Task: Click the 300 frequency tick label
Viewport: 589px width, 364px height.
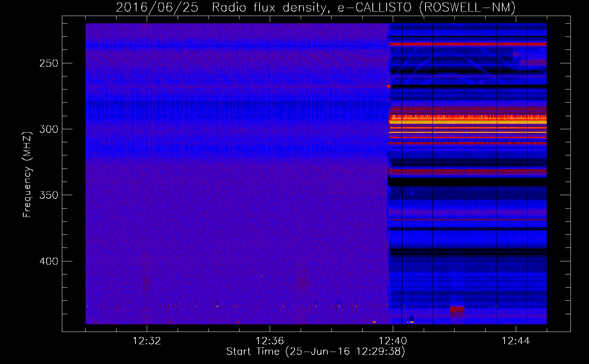Action: pyautogui.click(x=49, y=129)
